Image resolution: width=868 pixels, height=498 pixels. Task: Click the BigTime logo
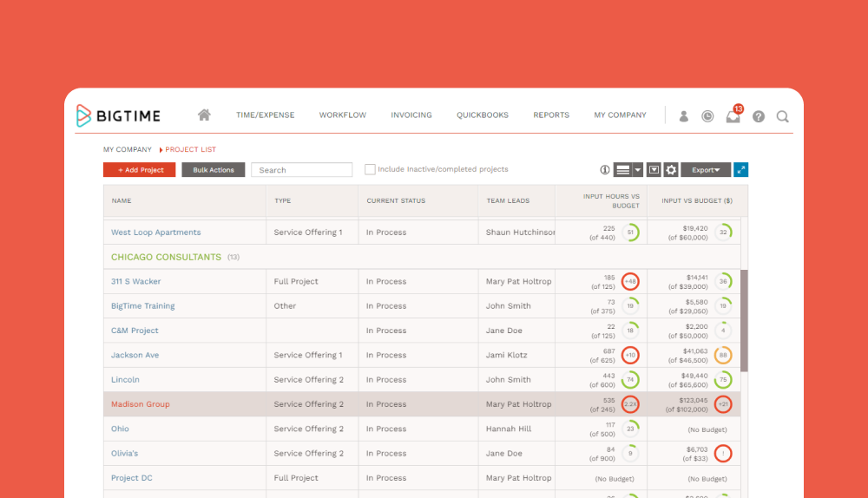pos(118,115)
